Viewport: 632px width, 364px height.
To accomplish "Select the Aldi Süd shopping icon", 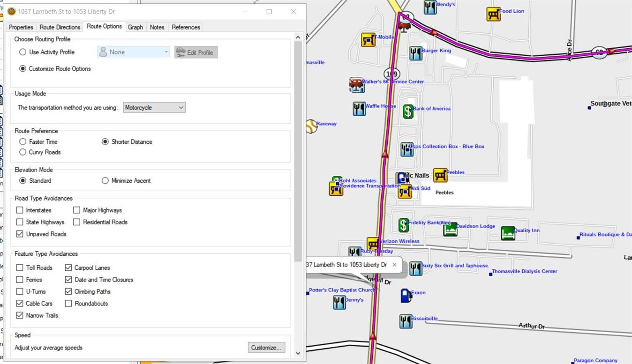I will coord(405,191).
